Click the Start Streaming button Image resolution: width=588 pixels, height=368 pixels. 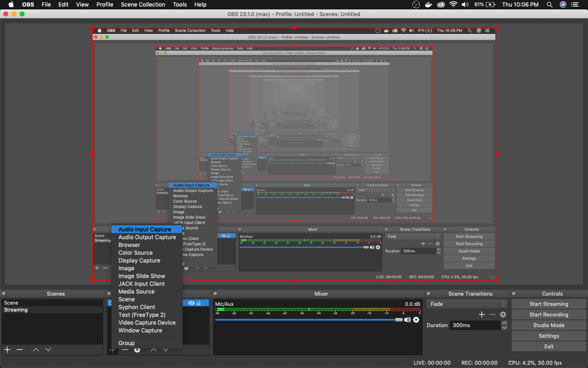click(549, 304)
